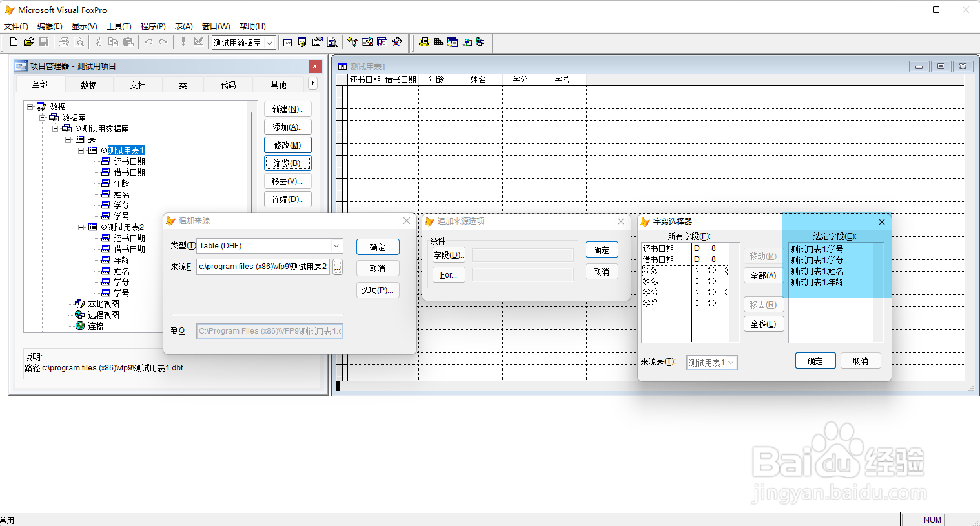Click the 字段(D) button in 追加来源选项 dialog
The width and height of the screenshot is (980, 526).
pos(449,255)
